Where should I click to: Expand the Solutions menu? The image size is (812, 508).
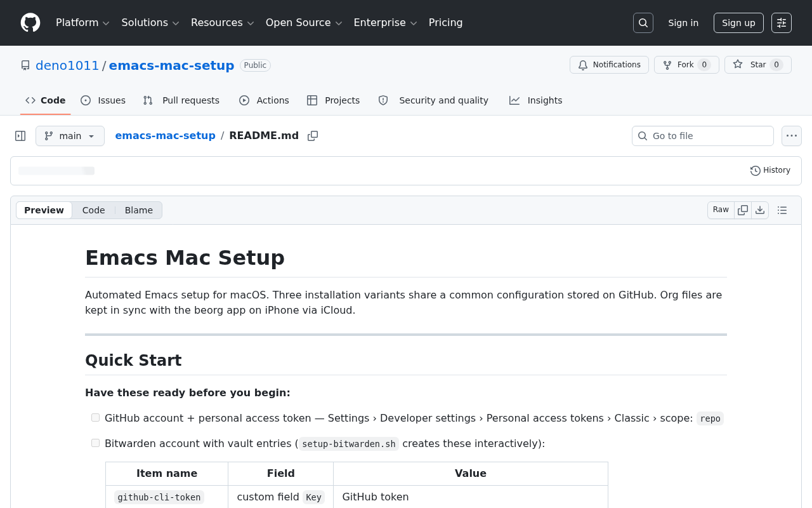click(x=150, y=23)
